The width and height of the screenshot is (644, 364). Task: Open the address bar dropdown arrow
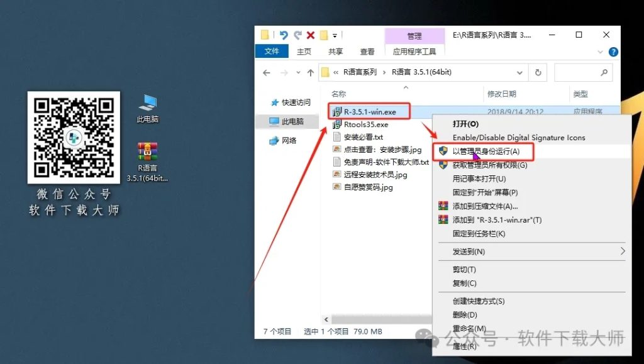520,72
